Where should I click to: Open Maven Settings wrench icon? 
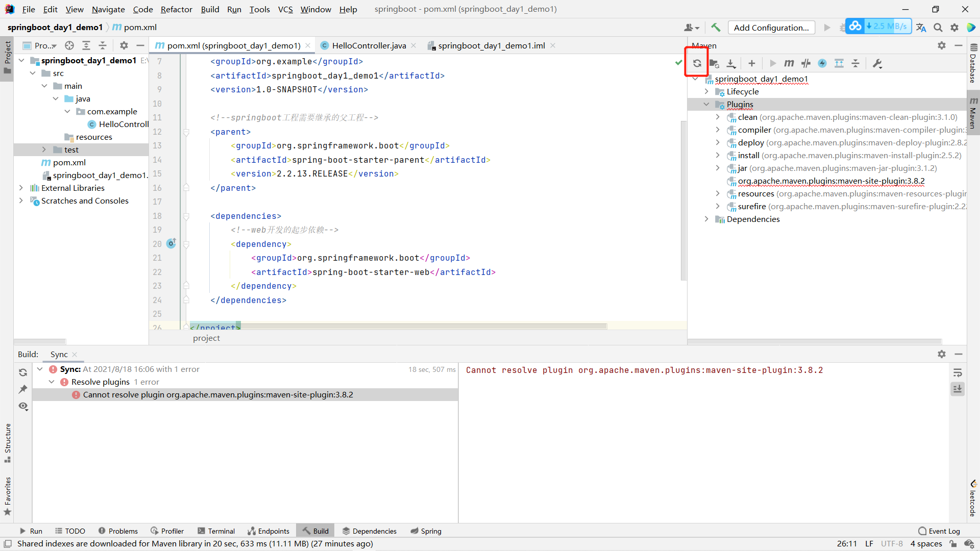(877, 63)
